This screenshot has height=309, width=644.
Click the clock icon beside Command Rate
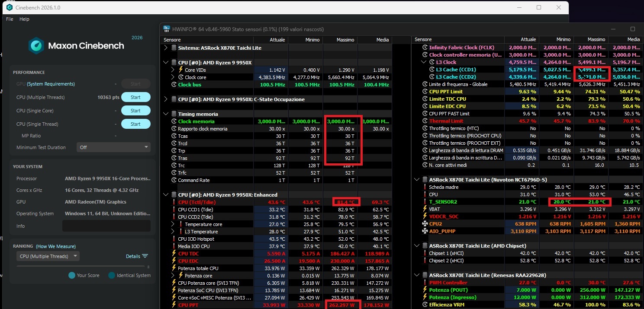[x=174, y=180]
